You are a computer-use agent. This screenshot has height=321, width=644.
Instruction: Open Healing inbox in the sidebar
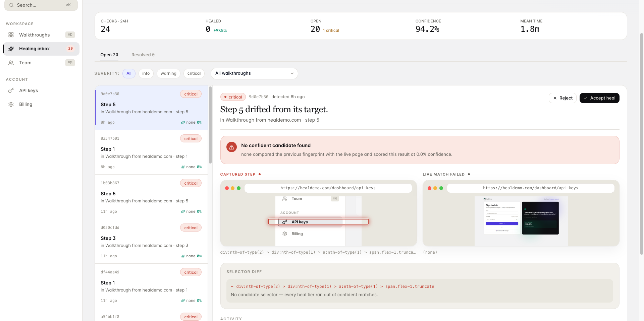(41, 49)
